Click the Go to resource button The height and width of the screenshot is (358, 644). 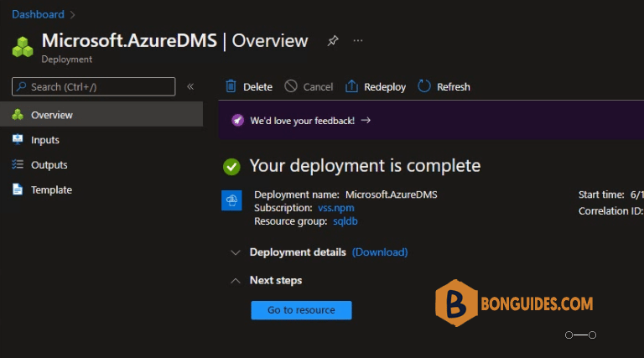302,310
